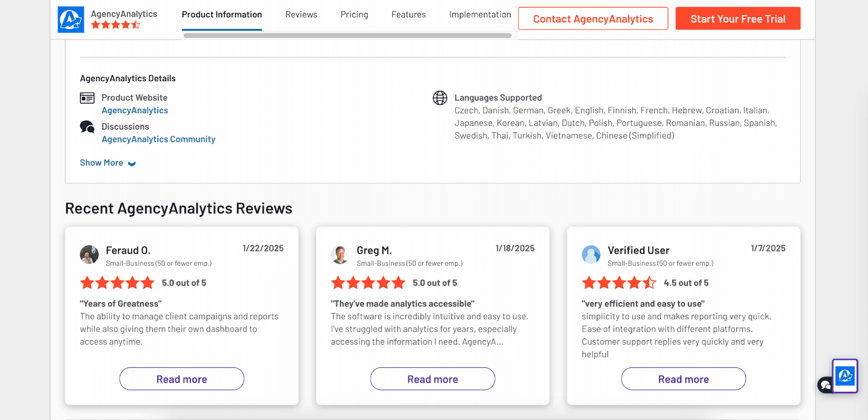
Task: Click the Discussions chat bubbles icon
Action: pyautogui.click(x=87, y=127)
